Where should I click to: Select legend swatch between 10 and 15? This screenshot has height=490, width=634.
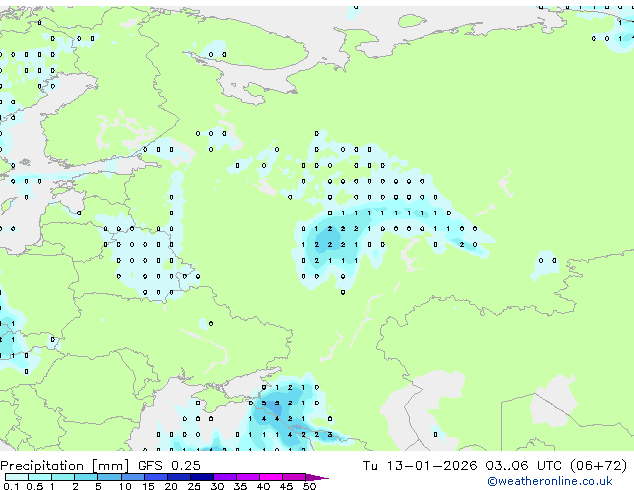(x=132, y=477)
